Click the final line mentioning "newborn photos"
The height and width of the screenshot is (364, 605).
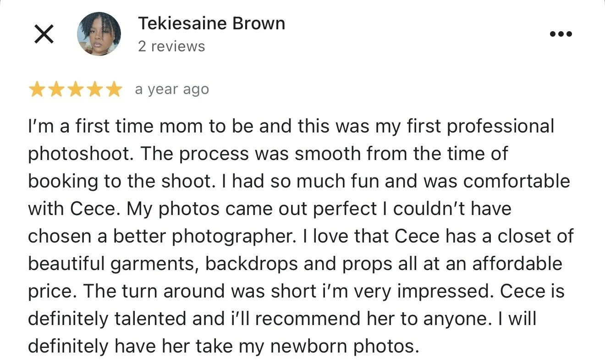point(224,347)
